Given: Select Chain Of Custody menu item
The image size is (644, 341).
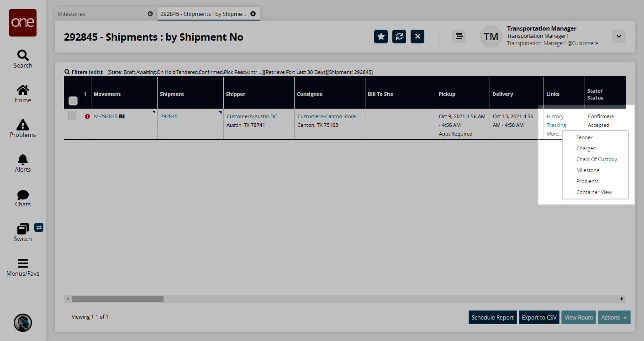Looking at the screenshot, I should pos(597,159).
